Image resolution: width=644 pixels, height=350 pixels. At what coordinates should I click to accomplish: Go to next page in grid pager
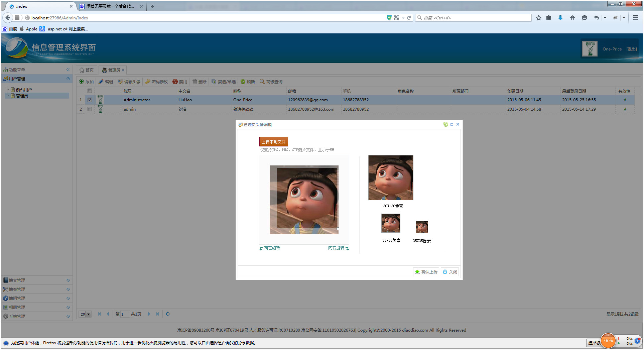[x=149, y=314]
